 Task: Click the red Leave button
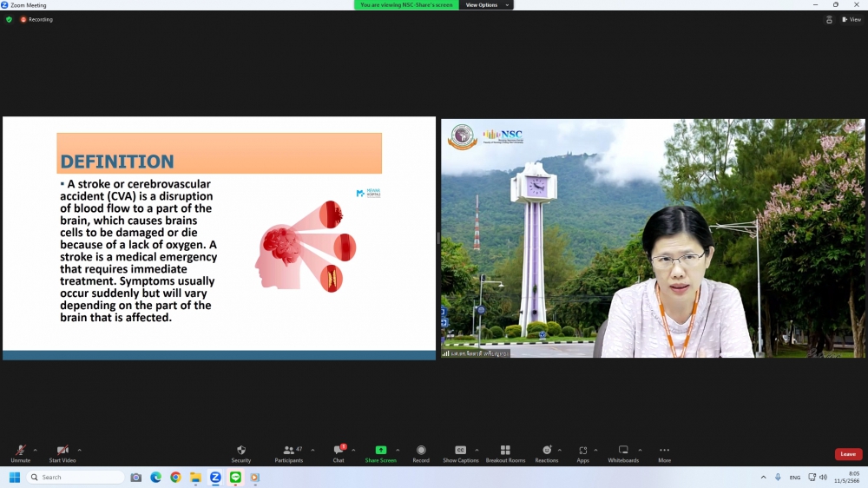pyautogui.click(x=848, y=454)
